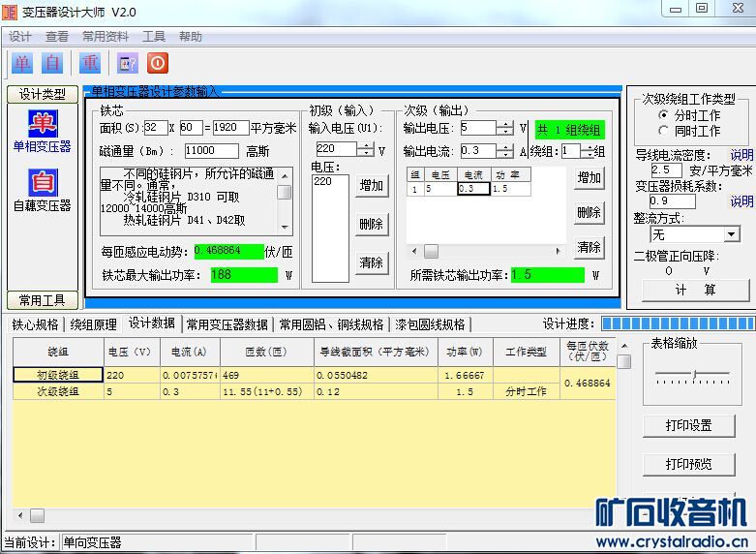
Task: Select 同时工作 radio button
Action: tap(664, 131)
